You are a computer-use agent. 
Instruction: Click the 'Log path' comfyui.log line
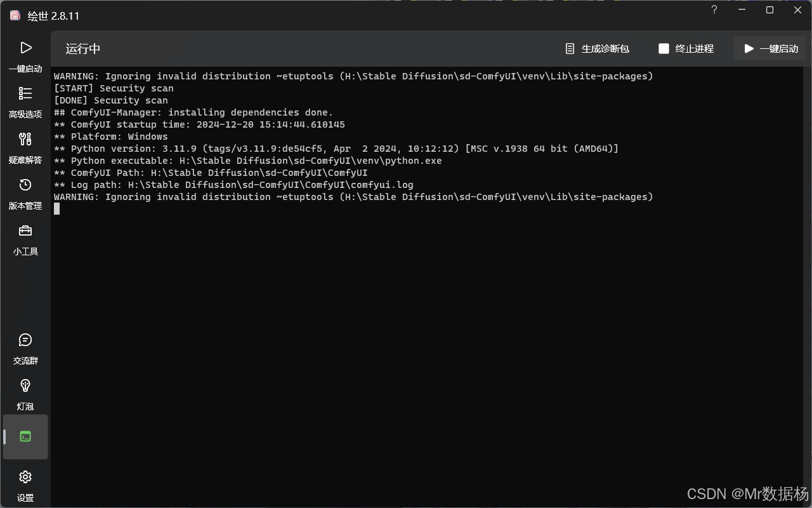coord(233,185)
